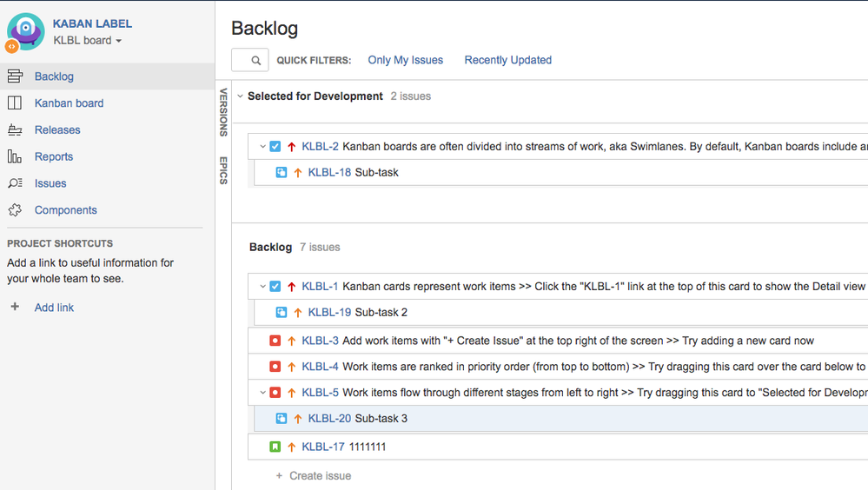Click the task type icon of KLBL-1
The width and height of the screenshot is (868, 490).
point(275,286)
